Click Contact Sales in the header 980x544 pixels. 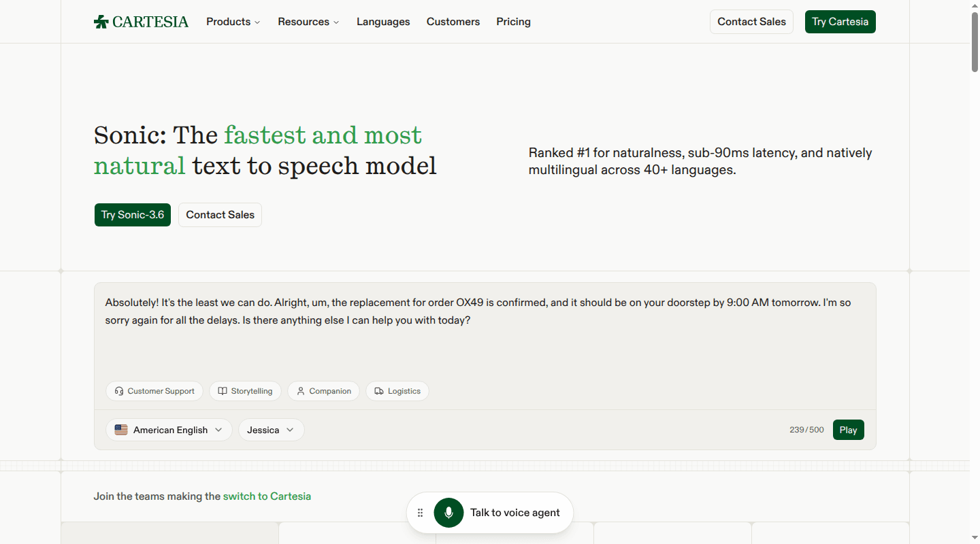click(751, 22)
